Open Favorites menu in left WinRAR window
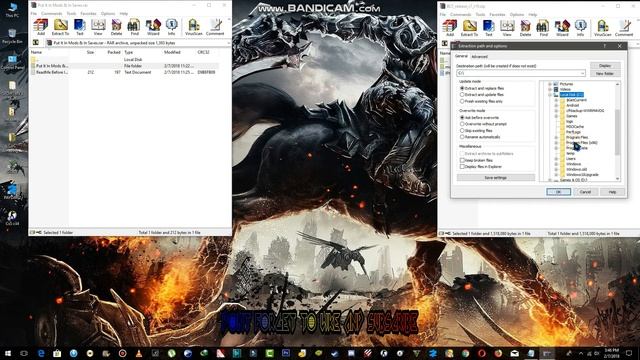This screenshot has height=360, width=640. [89, 13]
